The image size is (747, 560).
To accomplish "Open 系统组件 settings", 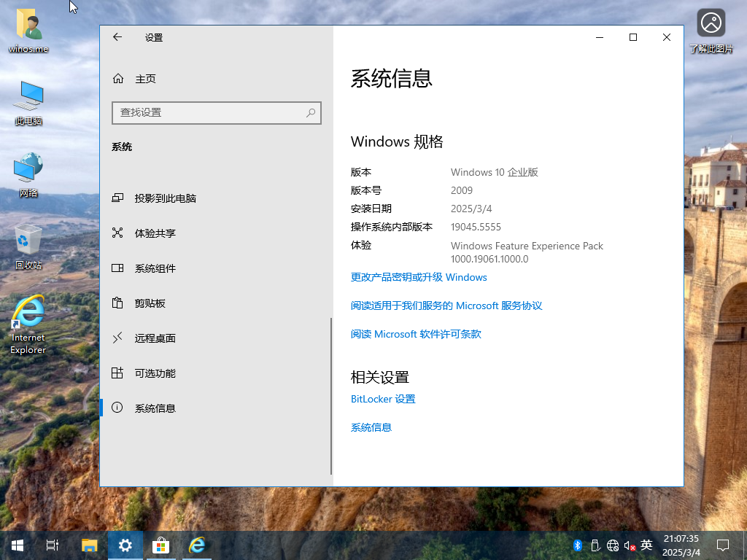I will [x=216, y=268].
